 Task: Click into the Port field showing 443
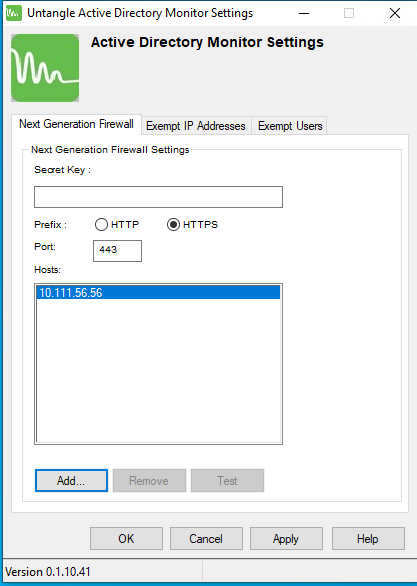(117, 251)
